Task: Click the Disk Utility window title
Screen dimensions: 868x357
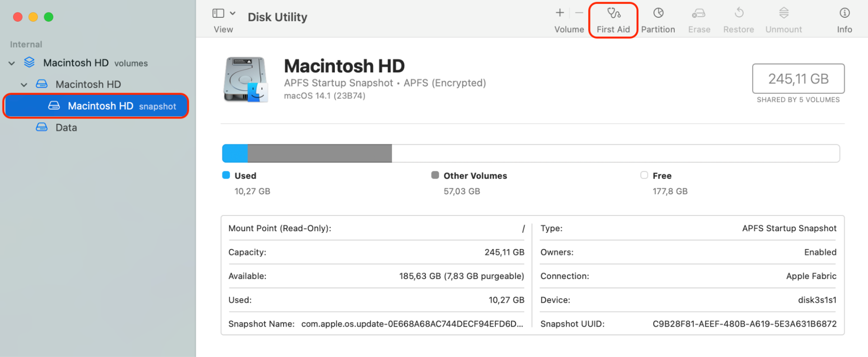Action: point(277,17)
